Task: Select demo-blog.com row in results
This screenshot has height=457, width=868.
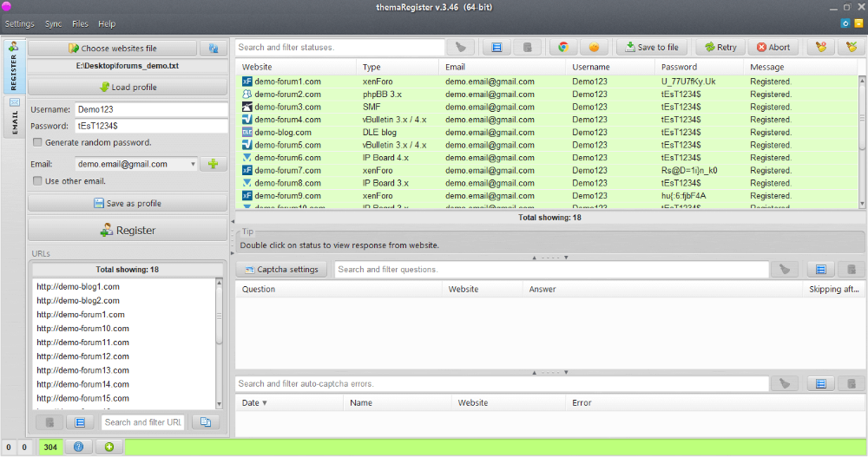Action: [548, 132]
